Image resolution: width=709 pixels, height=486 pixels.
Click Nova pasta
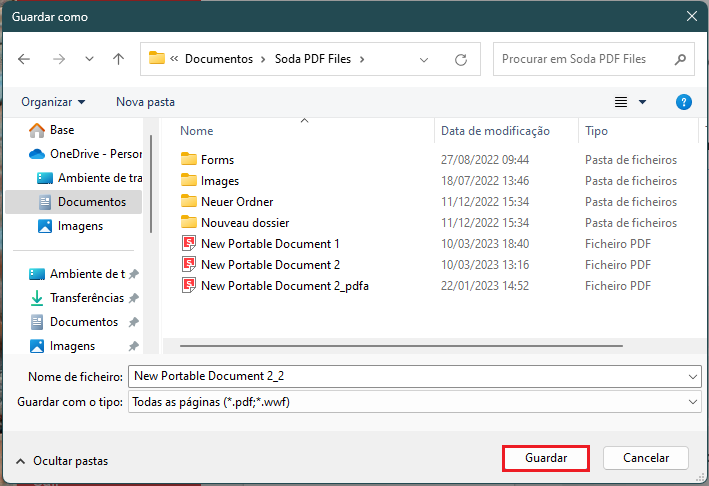click(145, 102)
